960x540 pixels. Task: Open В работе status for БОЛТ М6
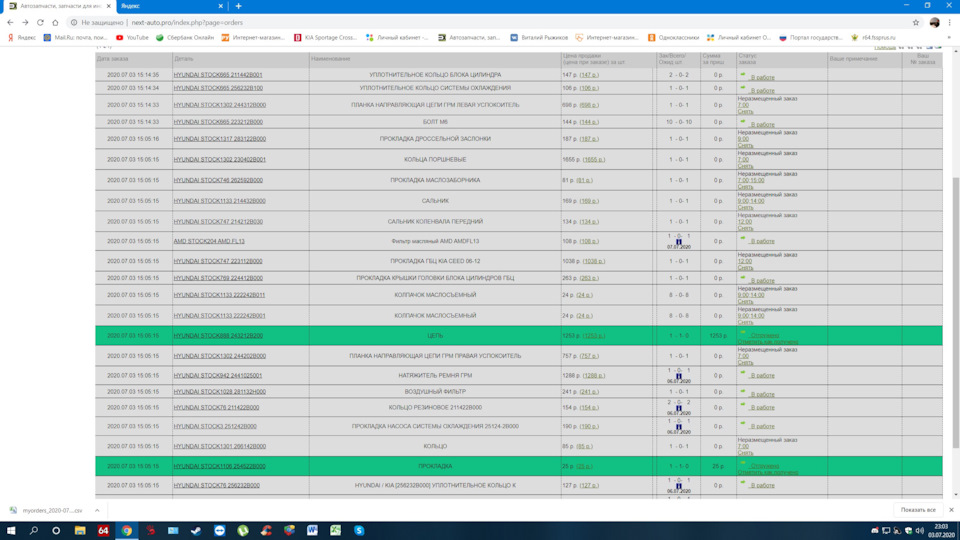pos(762,124)
